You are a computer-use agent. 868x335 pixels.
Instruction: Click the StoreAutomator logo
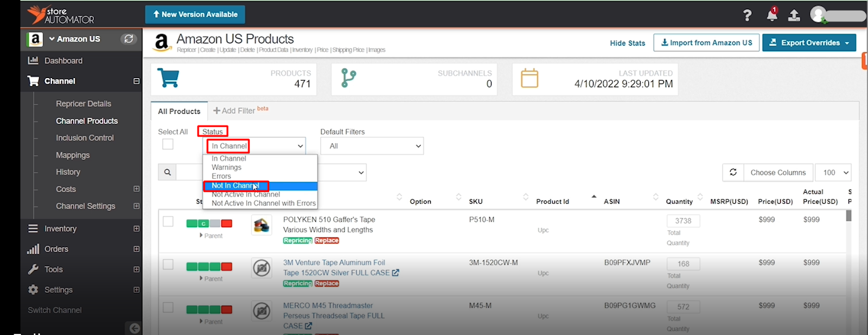tap(61, 15)
